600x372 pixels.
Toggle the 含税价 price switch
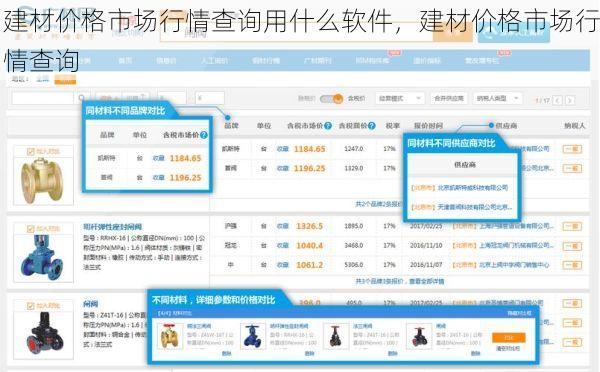point(331,99)
